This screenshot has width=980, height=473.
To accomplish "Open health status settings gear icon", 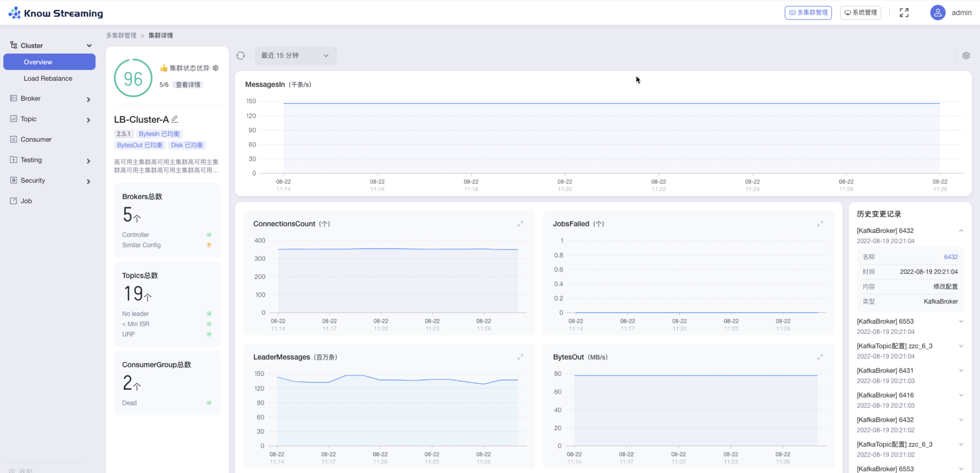I will coord(216,68).
